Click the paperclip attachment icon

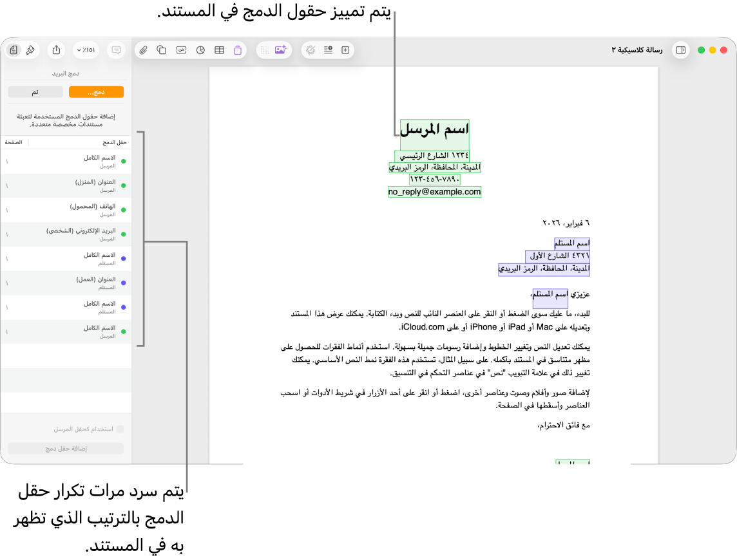(144, 50)
